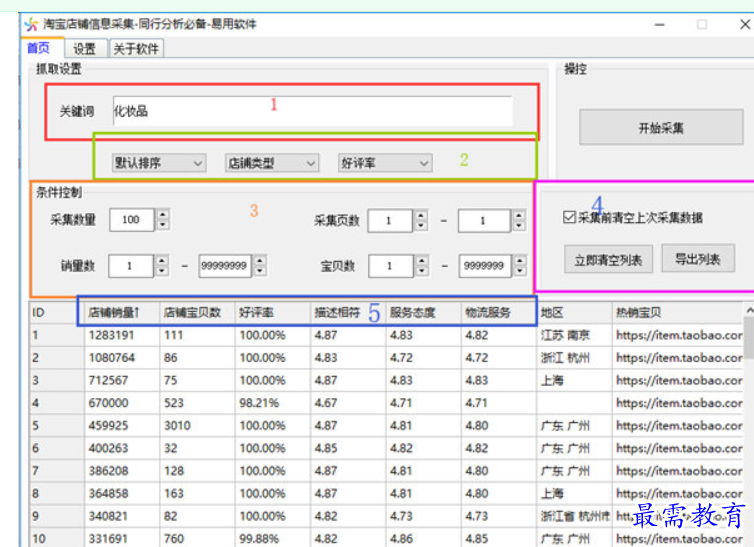Image resolution: width=754 pixels, height=547 pixels.
Task: Click the app pinwheel icon in title bar
Action: [31, 24]
